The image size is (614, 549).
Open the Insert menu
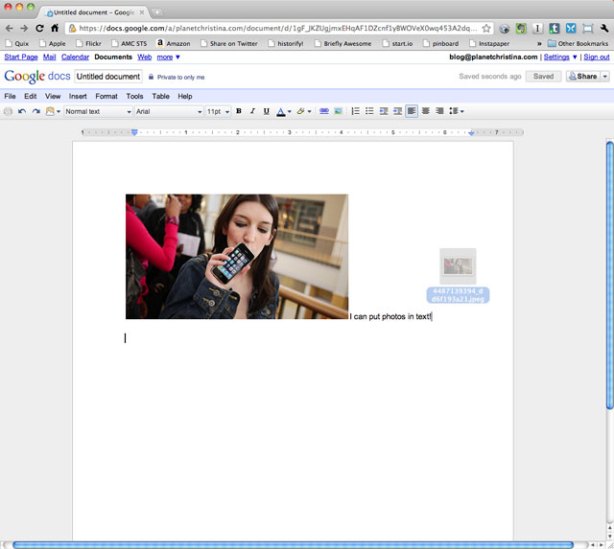[78, 96]
